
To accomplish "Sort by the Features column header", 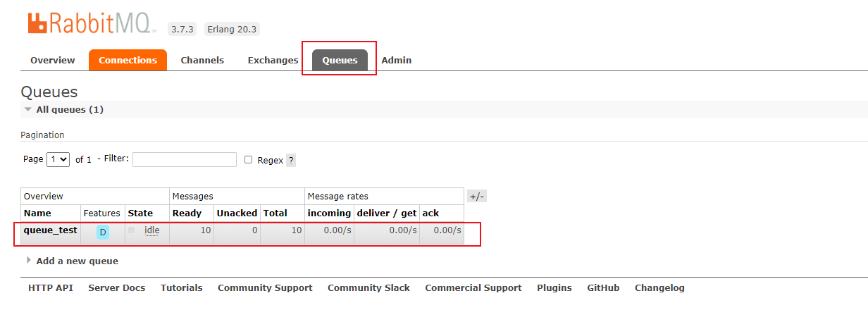I will [x=102, y=213].
